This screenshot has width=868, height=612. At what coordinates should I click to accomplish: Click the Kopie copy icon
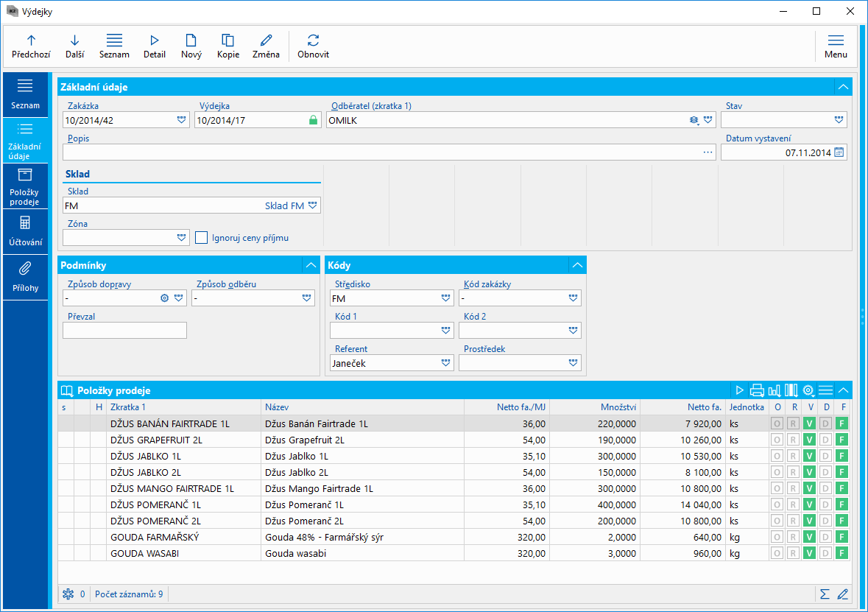(x=228, y=41)
